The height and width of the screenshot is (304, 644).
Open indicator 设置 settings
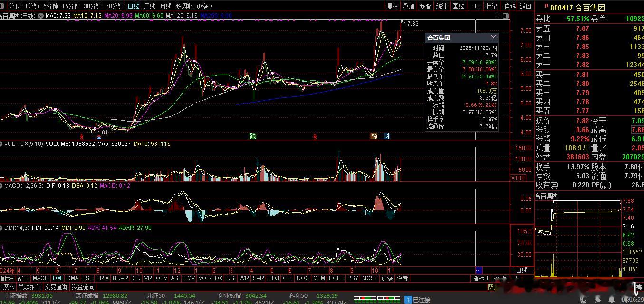tap(403, 278)
